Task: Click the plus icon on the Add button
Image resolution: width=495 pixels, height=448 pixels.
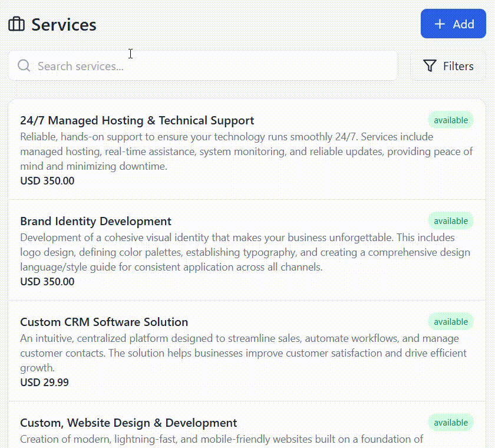Action: 439,24
